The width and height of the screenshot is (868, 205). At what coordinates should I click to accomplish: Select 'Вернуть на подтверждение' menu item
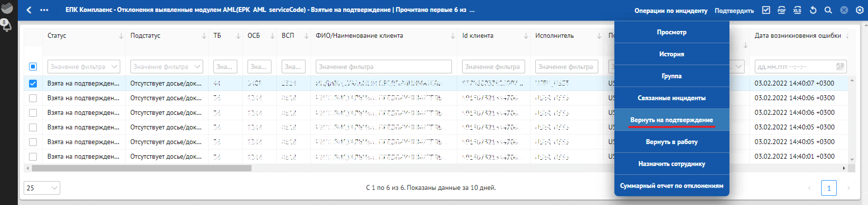671,120
